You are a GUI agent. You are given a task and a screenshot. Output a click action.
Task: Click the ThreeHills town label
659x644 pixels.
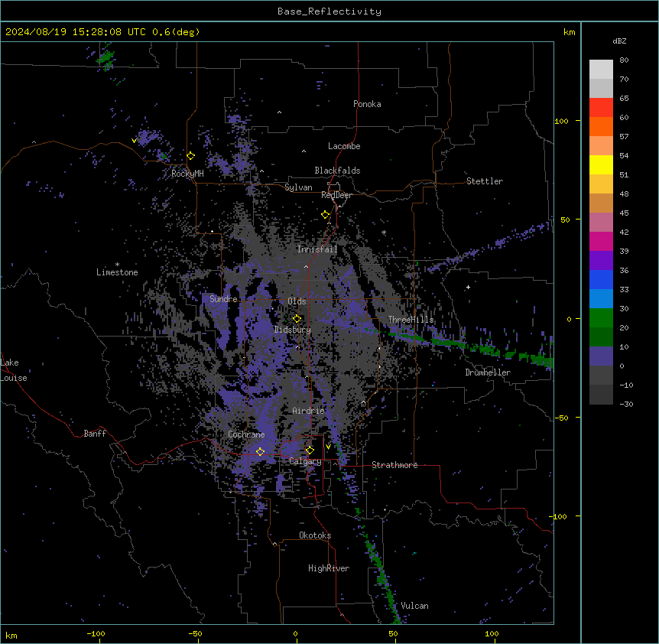coord(411,320)
